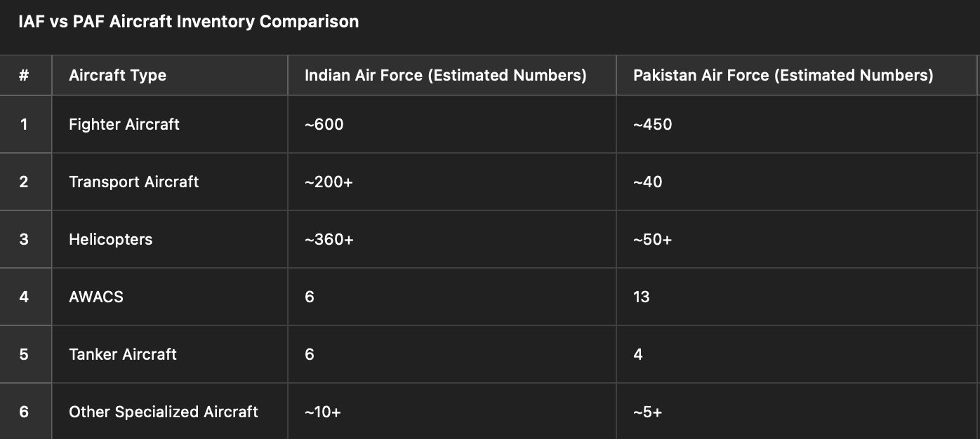
Task: Select the Transport Aircraft row label
Action: [x=134, y=182]
